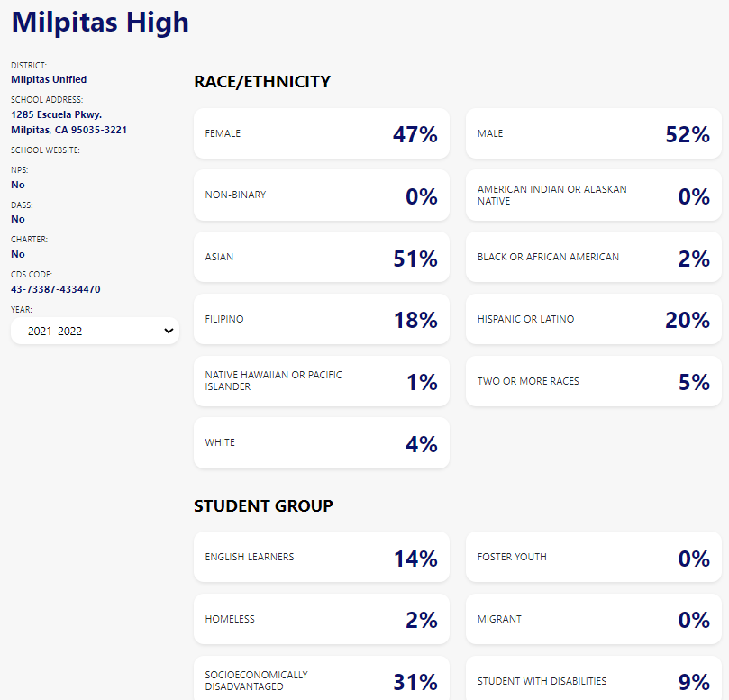Click the Student with Disabilities card
The height and width of the screenshot is (700, 729).
[x=593, y=680]
